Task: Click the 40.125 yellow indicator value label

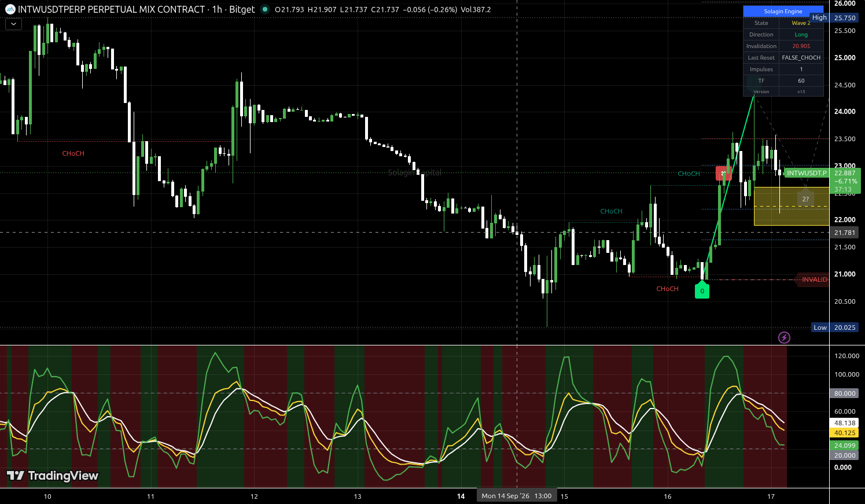Action: [845, 433]
